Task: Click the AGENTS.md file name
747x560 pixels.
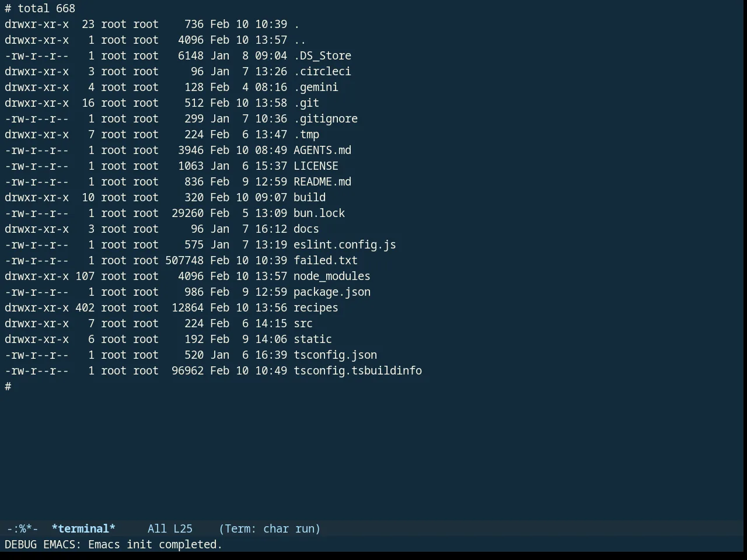Action: click(322, 150)
